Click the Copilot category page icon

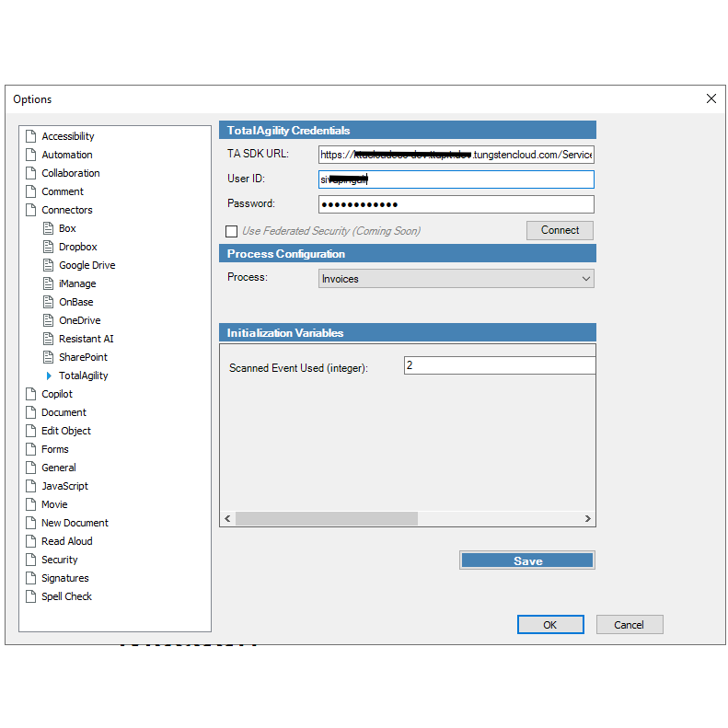[x=31, y=394]
